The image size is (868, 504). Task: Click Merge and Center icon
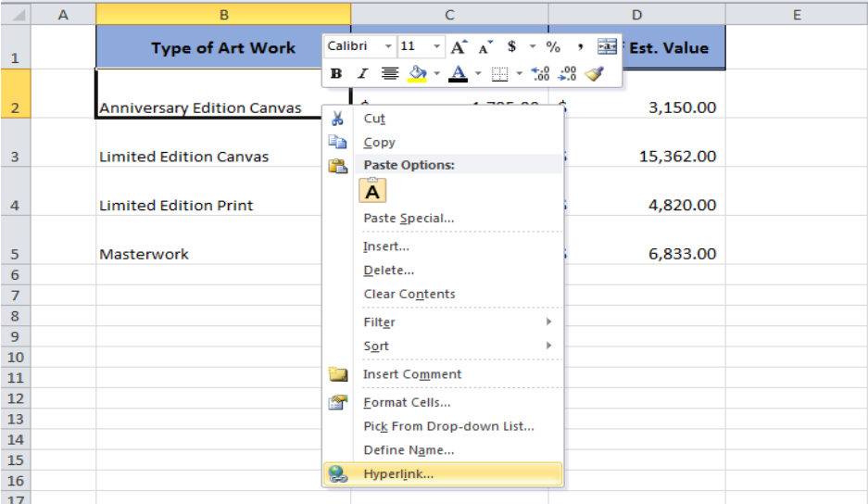608,47
